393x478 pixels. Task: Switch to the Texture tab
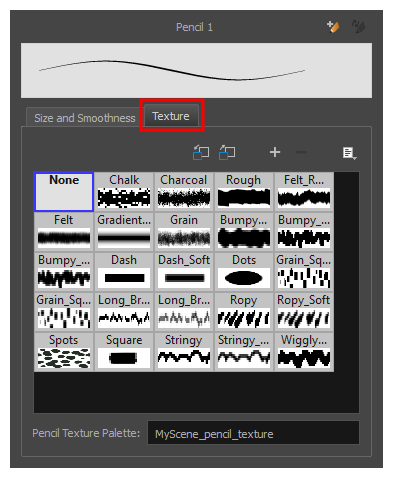171,116
